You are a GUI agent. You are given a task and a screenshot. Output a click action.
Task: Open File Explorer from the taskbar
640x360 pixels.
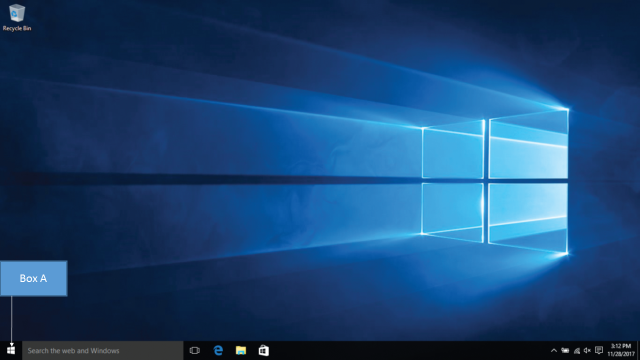point(241,351)
